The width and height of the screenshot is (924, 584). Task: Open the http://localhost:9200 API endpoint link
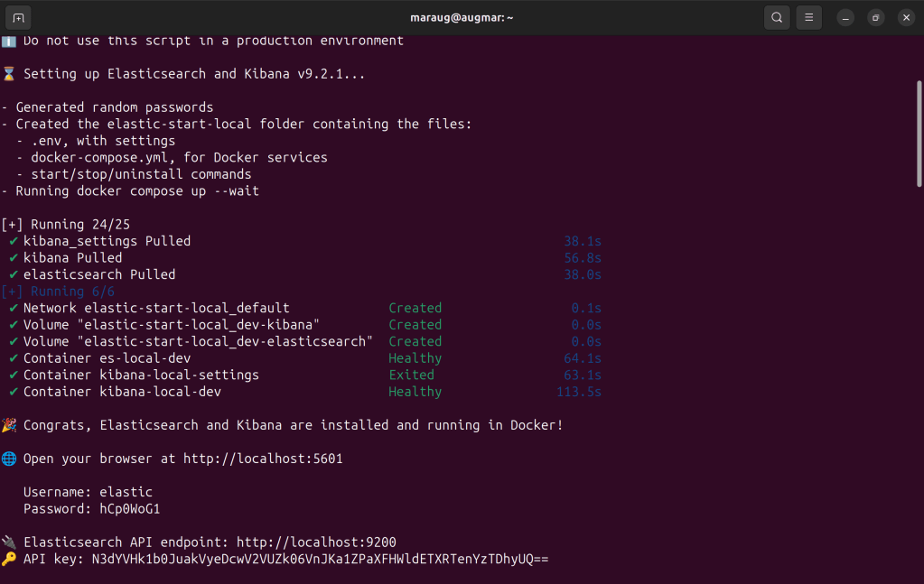pos(316,542)
